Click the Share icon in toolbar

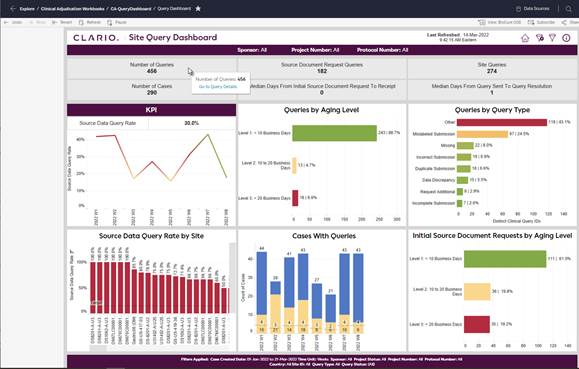tap(564, 23)
